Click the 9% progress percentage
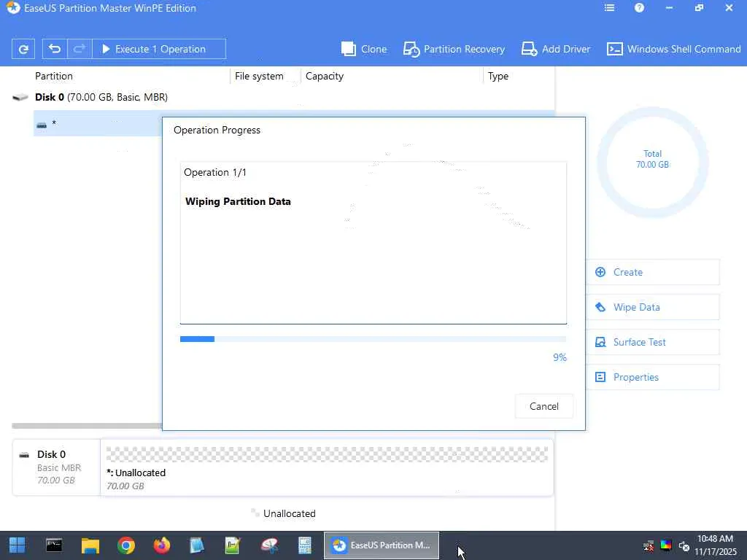 click(560, 357)
